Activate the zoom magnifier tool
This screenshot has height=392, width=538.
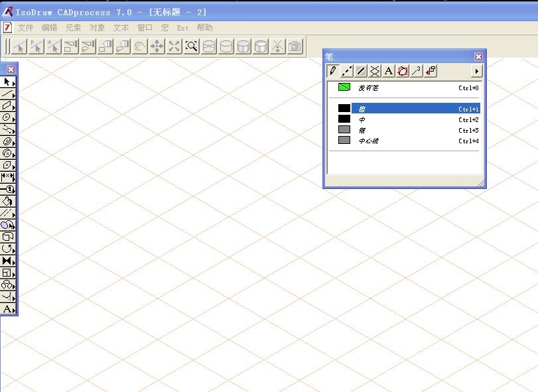click(x=191, y=46)
